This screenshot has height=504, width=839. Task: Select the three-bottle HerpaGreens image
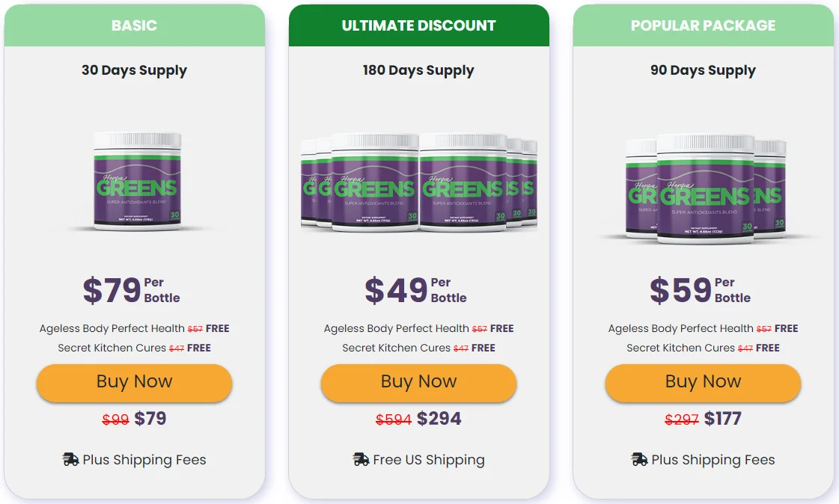[704, 188]
